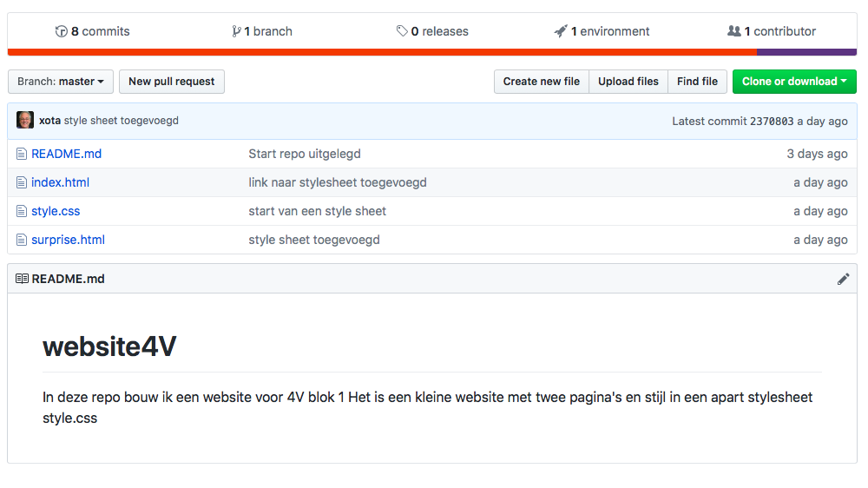Open the surprise.html file
Viewport: 868px width, 488px height.
68,240
